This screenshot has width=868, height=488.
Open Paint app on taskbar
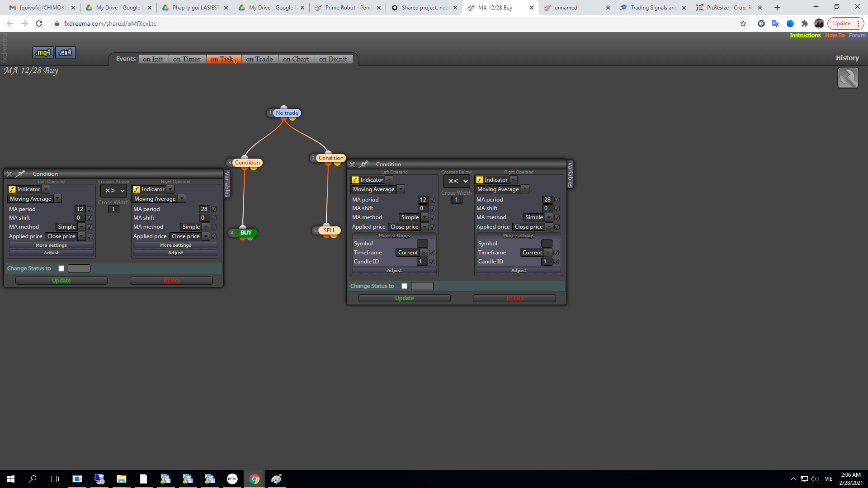coord(276,479)
